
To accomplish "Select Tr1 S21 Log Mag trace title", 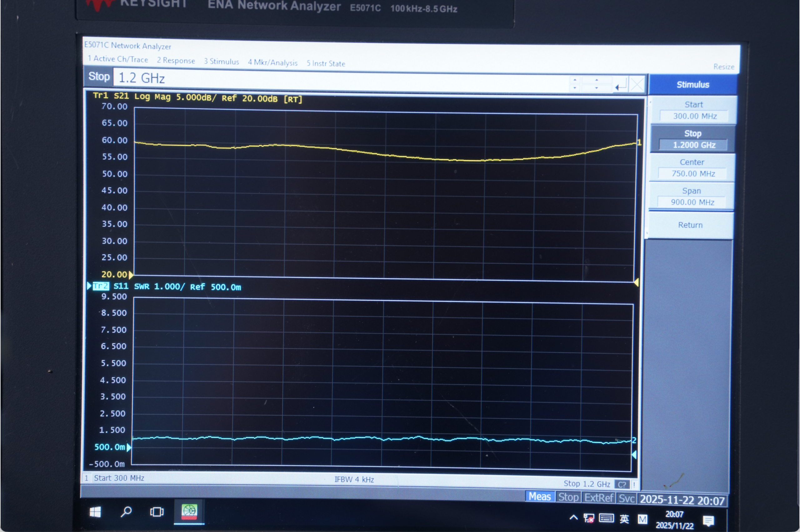I will pos(197,97).
